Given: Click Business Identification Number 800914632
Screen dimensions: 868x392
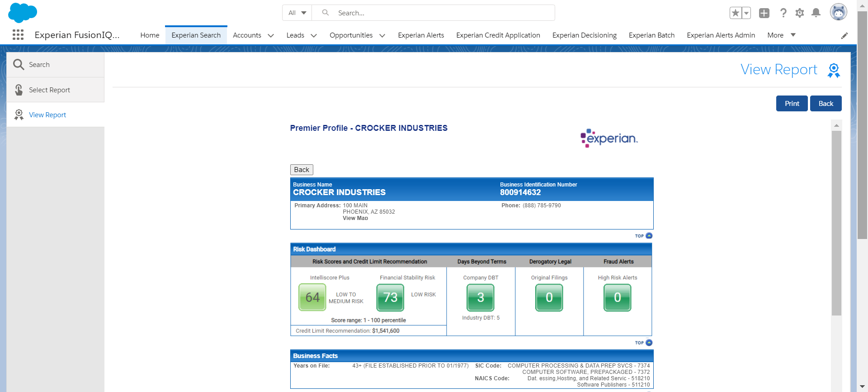Looking at the screenshot, I should click(x=520, y=192).
